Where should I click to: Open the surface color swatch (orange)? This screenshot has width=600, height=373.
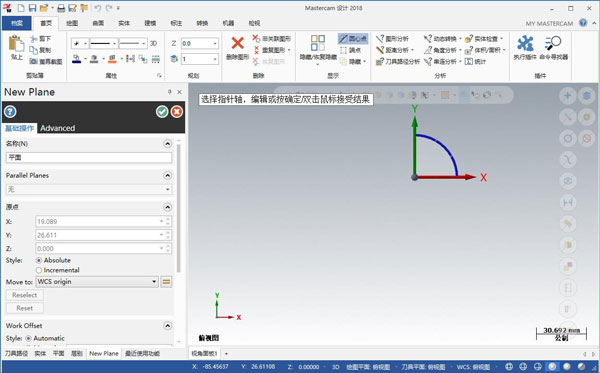[112, 59]
